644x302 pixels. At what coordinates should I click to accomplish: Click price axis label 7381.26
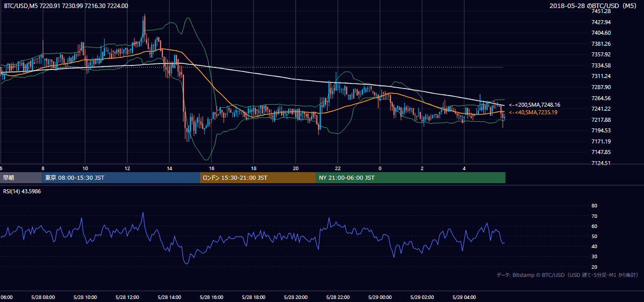[601, 44]
